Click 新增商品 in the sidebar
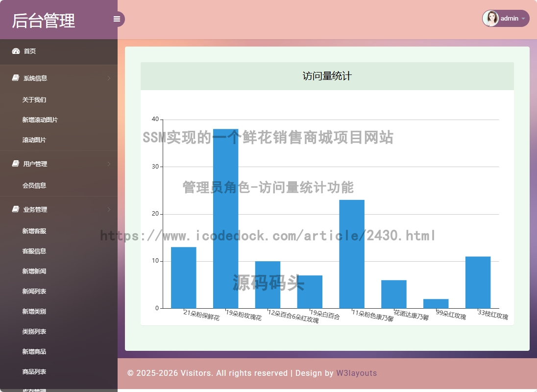The image size is (537, 392). click(x=34, y=351)
